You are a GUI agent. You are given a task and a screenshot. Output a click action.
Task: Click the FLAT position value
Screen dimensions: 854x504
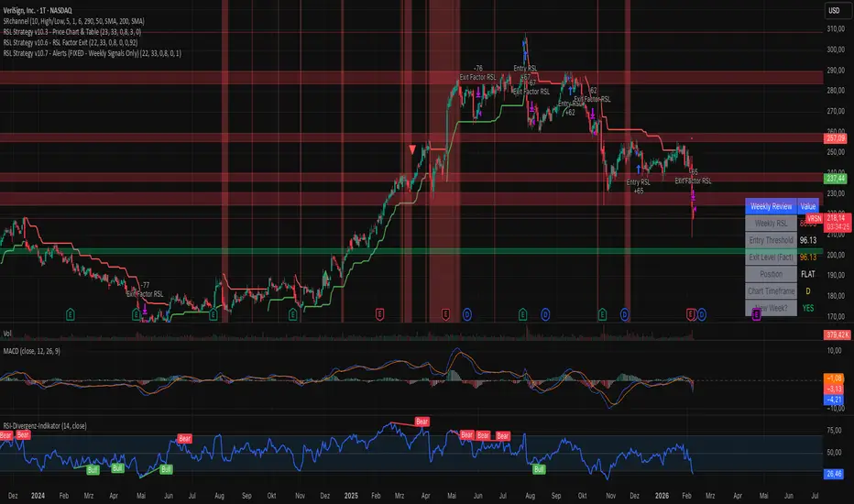(808, 274)
